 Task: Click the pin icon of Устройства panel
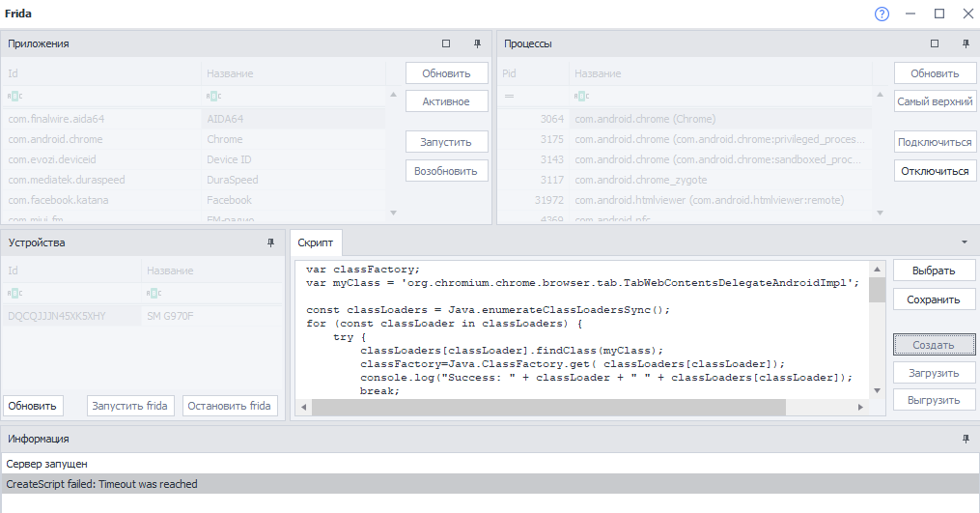(270, 243)
